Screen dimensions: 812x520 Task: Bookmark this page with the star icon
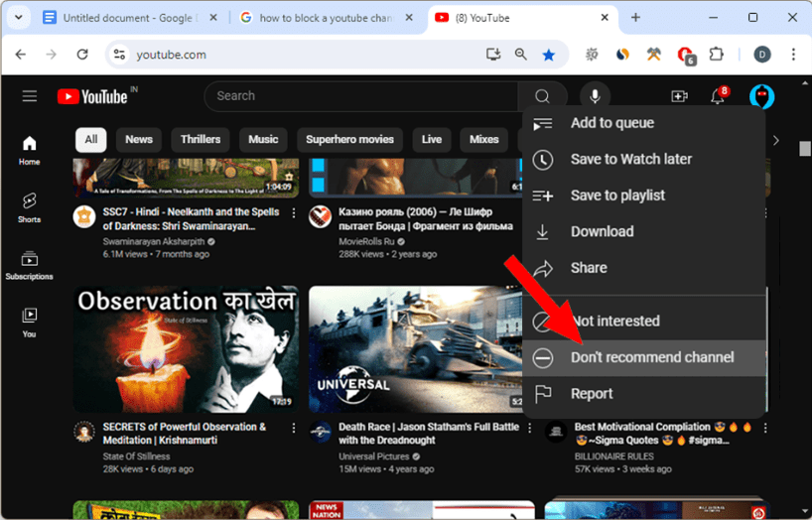(x=548, y=55)
